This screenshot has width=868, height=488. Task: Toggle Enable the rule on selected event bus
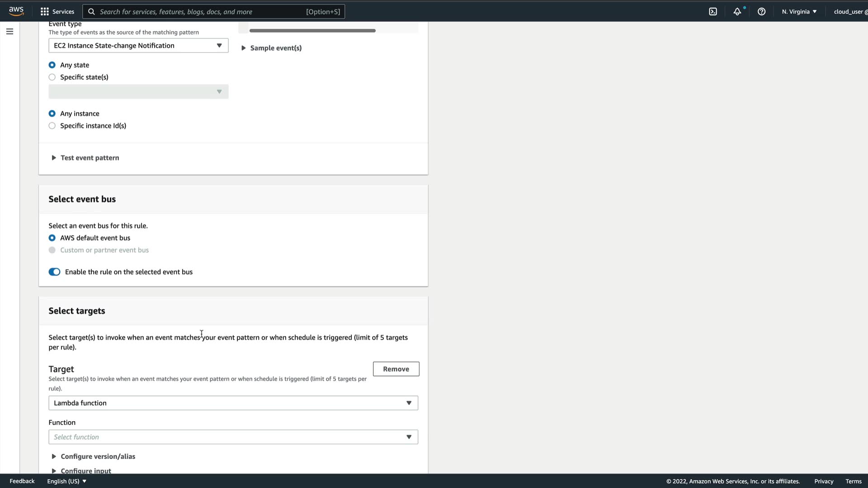coord(54,272)
